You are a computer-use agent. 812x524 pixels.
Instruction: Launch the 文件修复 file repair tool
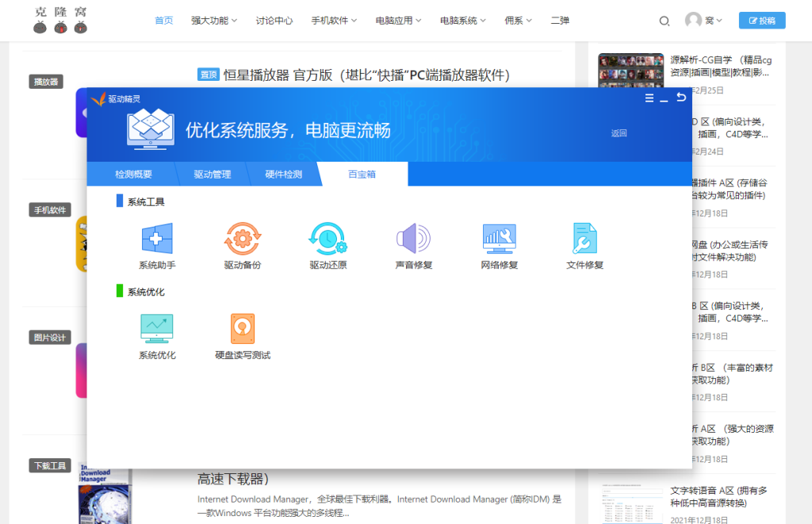coord(584,247)
